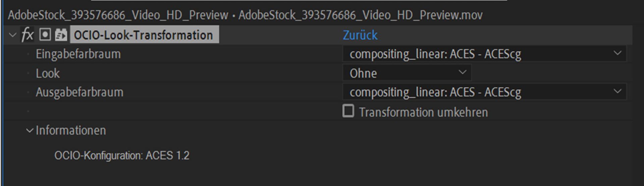Open the Eingabefarbraum color space dropdown
644x186 pixels.
(x=484, y=54)
